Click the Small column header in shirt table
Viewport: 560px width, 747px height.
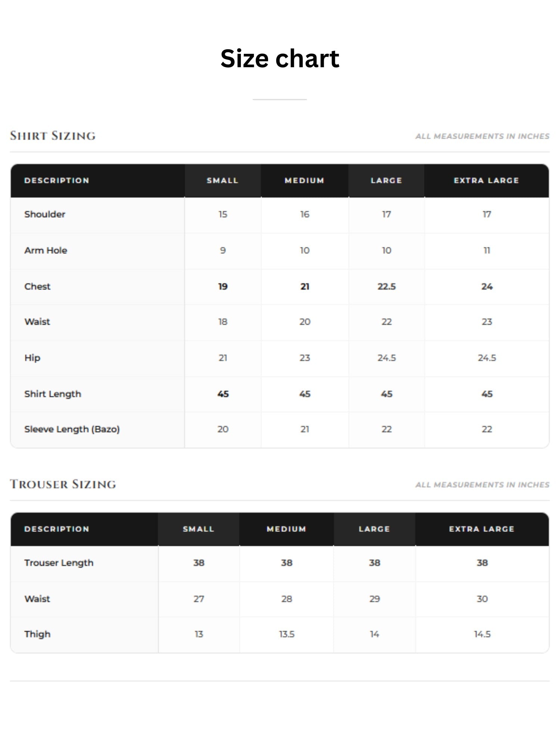[223, 180]
